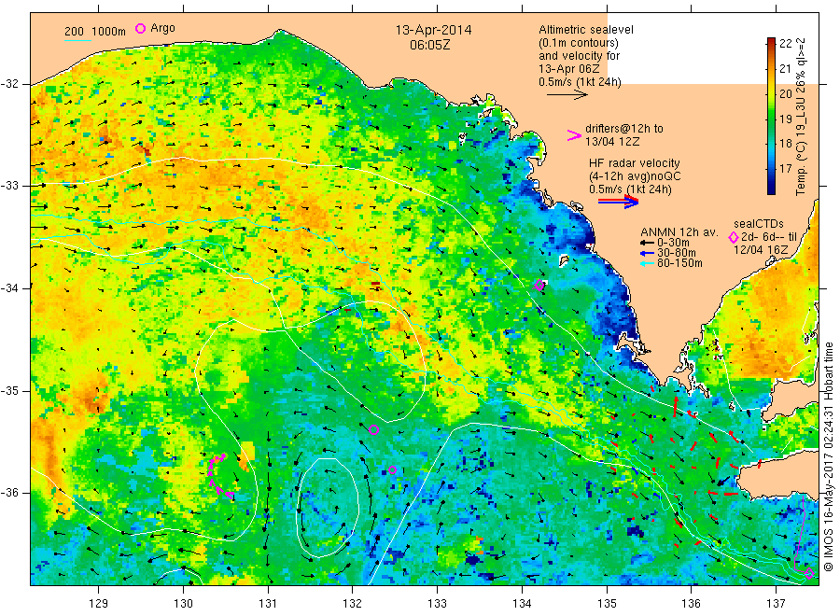The image size is (840, 616).
Task: Click the IMOS copyright timestamp text
Action: tap(829, 457)
